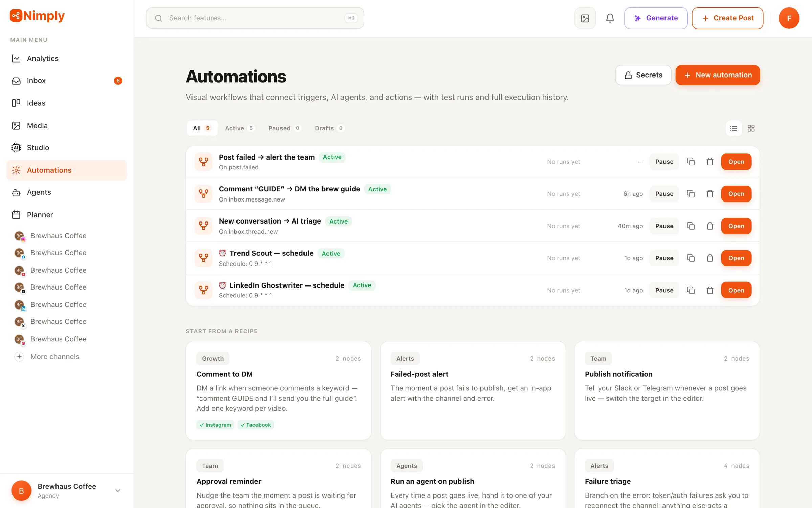Filter by Paused tab
This screenshot has width=812, height=508.
(284, 128)
